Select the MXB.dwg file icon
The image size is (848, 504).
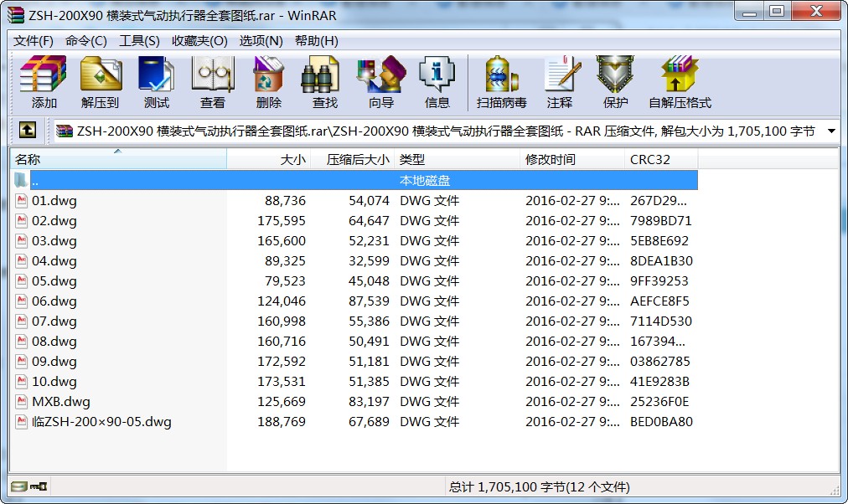tap(22, 401)
